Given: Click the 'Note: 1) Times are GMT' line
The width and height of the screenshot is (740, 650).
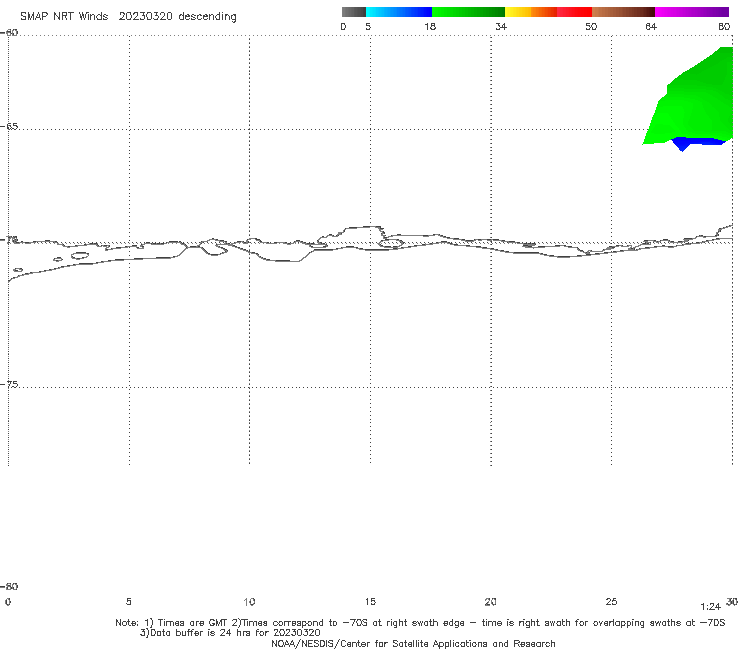Looking at the screenshot, I should coord(420,623).
